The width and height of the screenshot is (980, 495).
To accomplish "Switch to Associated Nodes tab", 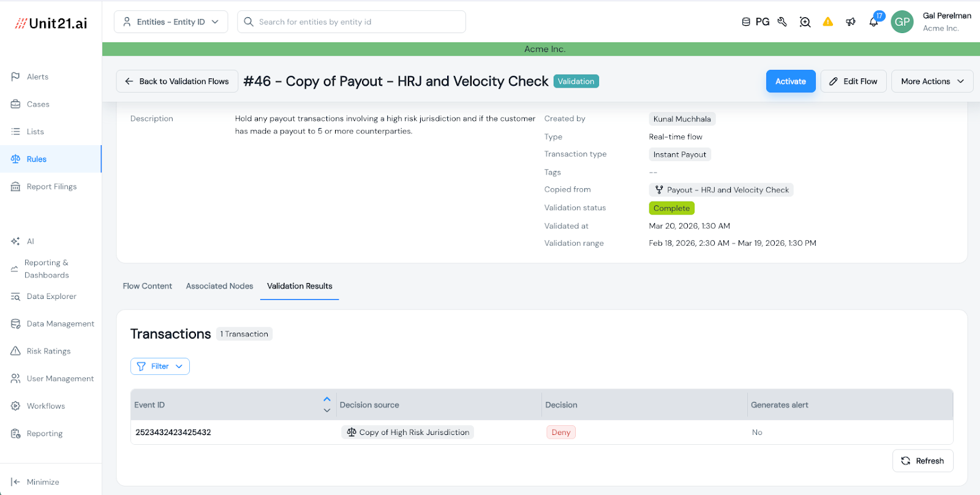I will pyautogui.click(x=219, y=286).
